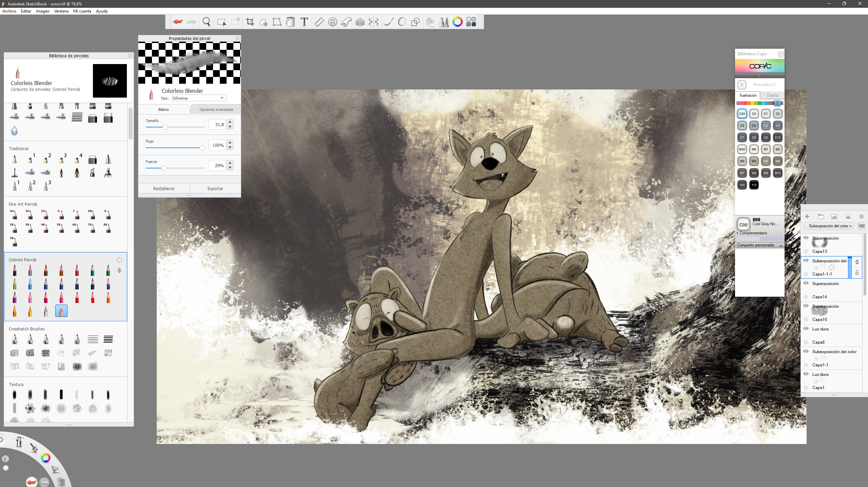Select the Crop tool in toolbar
The width and height of the screenshot is (868, 487).
point(250,22)
